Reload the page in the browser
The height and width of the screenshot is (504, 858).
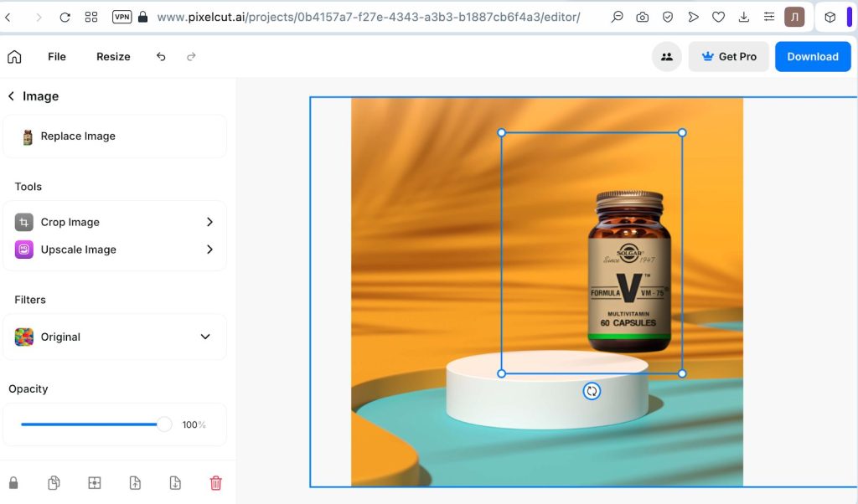click(65, 17)
